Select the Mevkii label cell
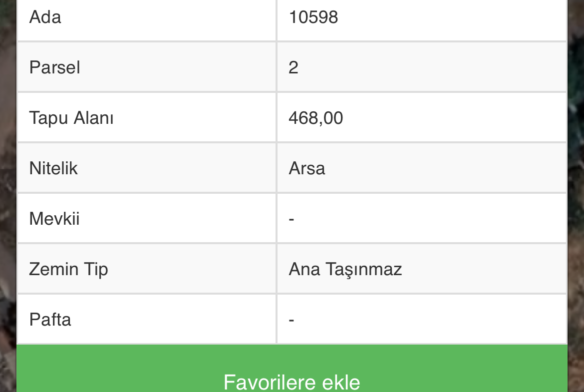Viewport: 584px width, 392px height. [146, 218]
